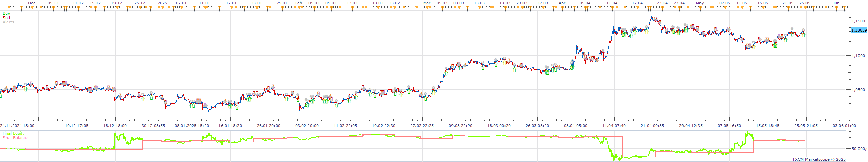This screenshot has height=162, width=868.
Task: Click the 08.01.2025 15:20 time label
Action: point(192,126)
